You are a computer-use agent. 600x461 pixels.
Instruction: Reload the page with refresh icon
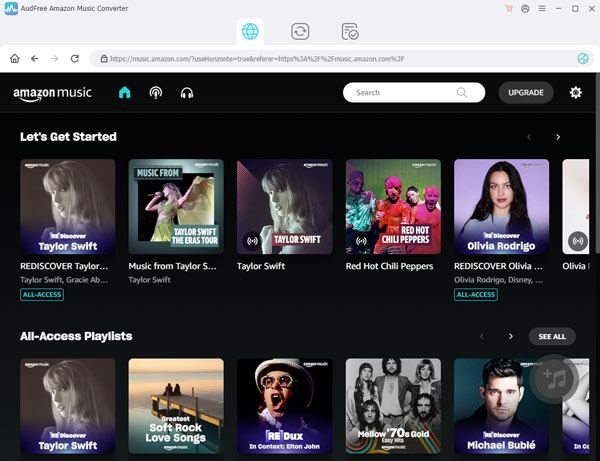coord(75,59)
